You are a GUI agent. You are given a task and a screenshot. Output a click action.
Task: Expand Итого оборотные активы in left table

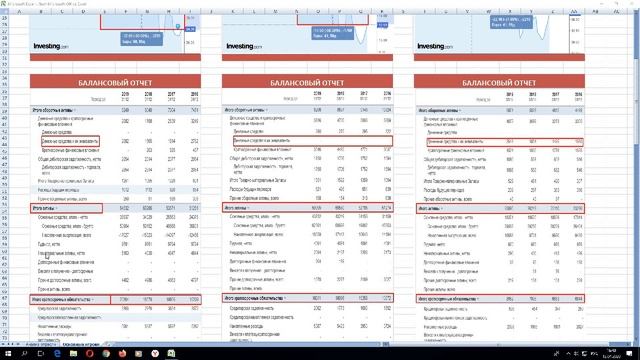coord(75,110)
